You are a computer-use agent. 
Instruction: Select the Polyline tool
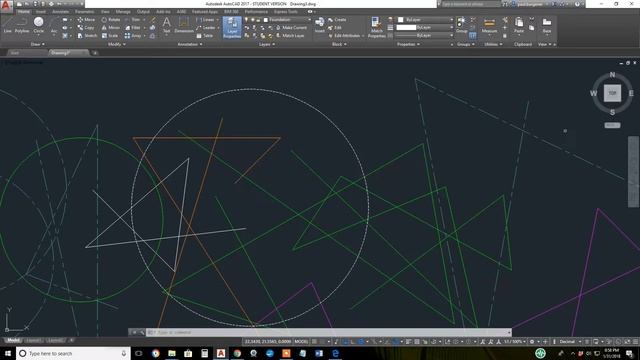pyautogui.click(x=22, y=25)
